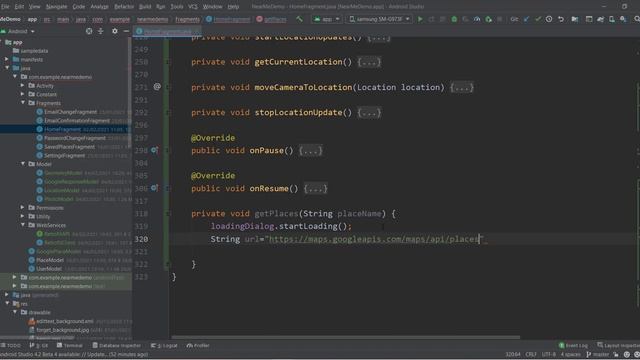Collapse the Fragments package folder

pos(23,103)
